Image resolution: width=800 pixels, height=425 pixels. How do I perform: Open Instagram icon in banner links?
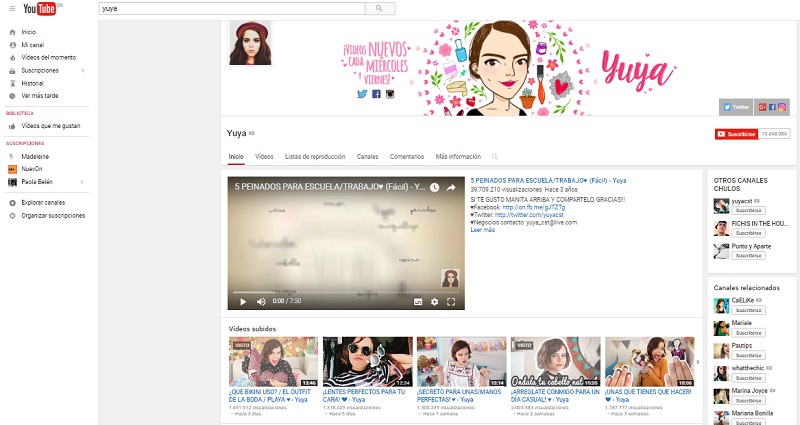[782, 106]
